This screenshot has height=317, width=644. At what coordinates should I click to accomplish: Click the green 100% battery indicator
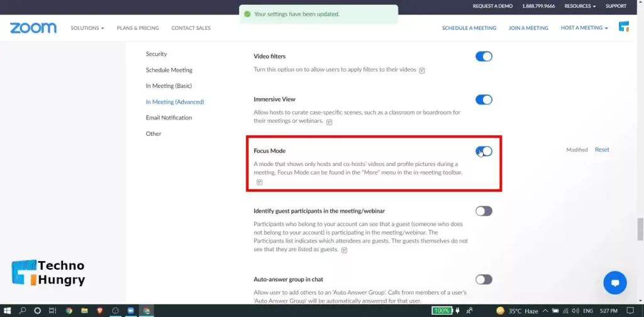tap(442, 311)
